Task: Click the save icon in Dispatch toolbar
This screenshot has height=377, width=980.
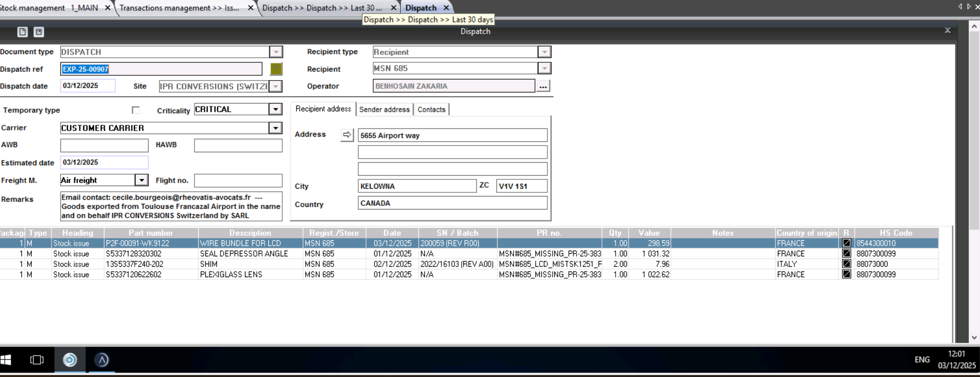Action: (x=38, y=32)
